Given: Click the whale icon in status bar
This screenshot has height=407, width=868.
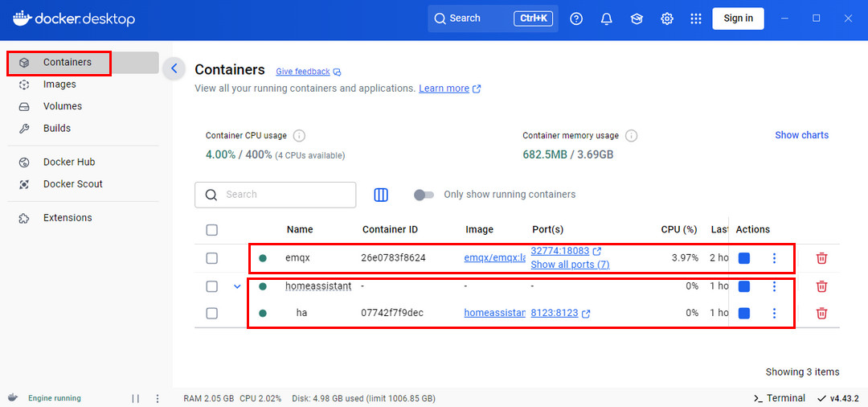Looking at the screenshot, I should [13, 398].
